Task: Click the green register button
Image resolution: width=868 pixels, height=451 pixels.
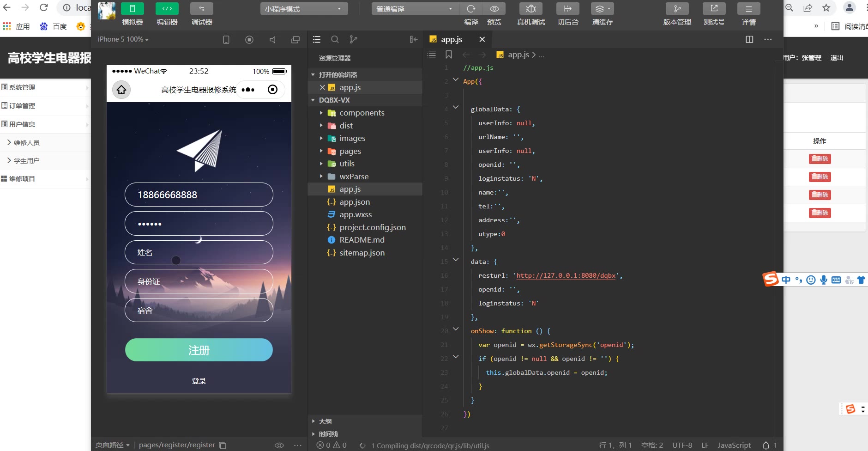Action: click(x=199, y=350)
